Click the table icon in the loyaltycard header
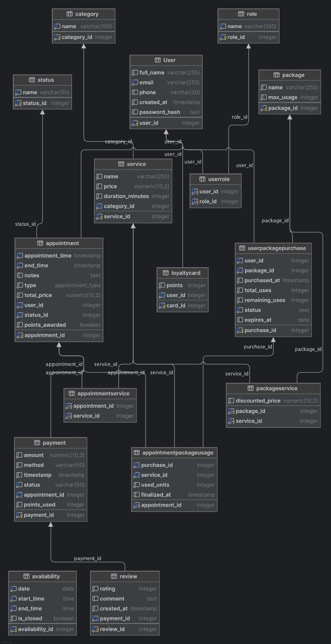331x644 pixels. tap(165, 273)
